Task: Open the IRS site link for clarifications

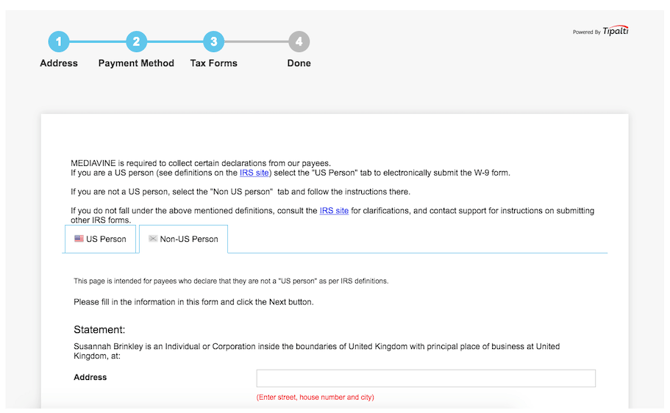Action: (x=334, y=211)
